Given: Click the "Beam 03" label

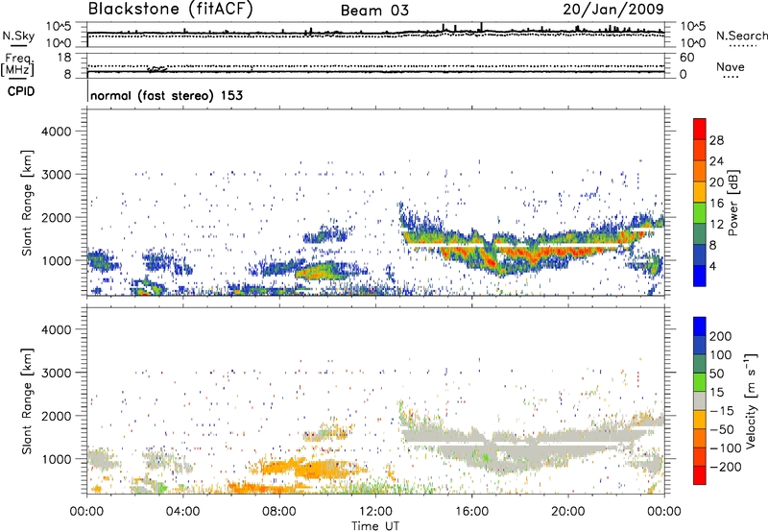Looking at the screenshot, I should coord(374,11).
